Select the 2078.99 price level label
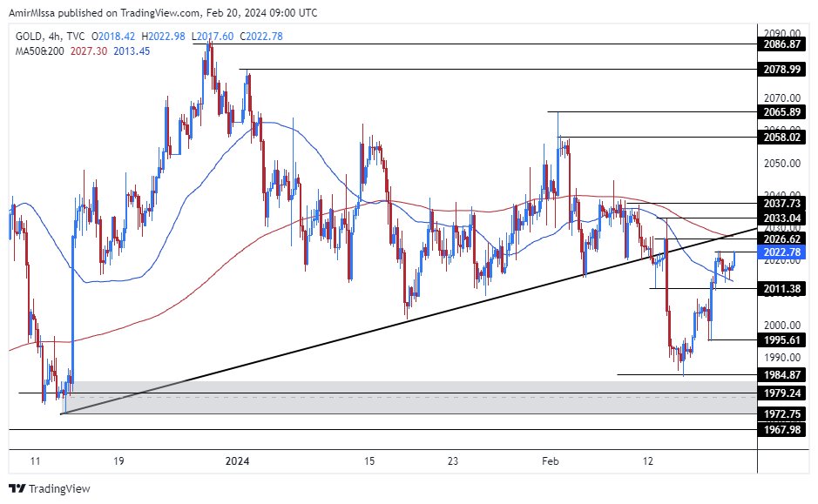 tap(781, 70)
